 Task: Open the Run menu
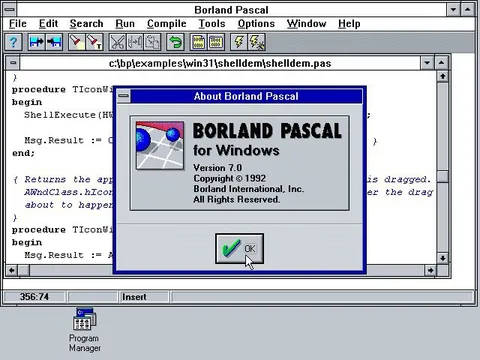click(125, 24)
